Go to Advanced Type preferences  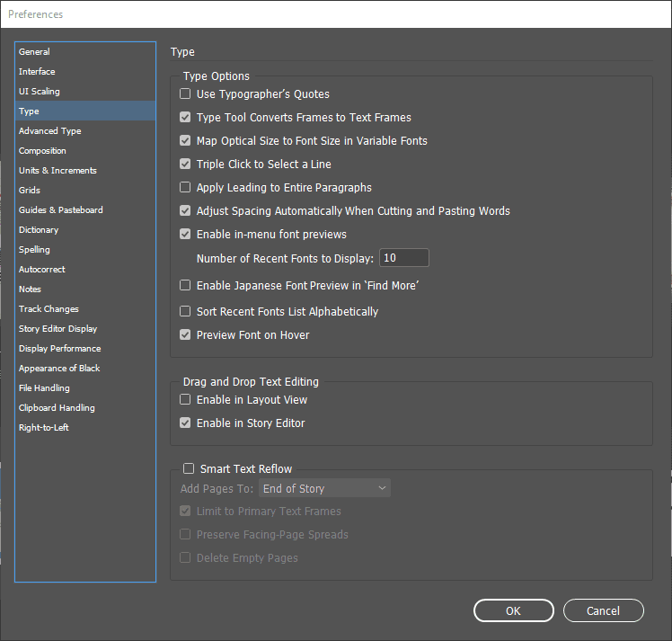(85, 130)
